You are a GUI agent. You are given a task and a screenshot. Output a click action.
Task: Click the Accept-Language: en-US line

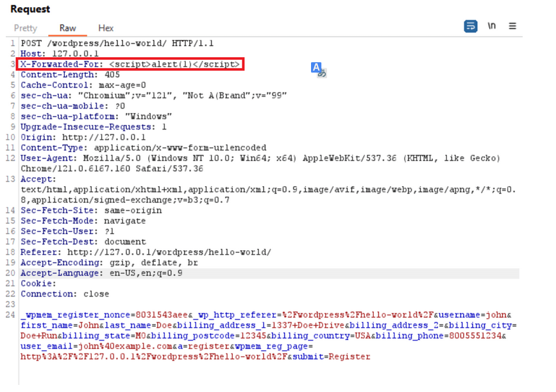(x=101, y=273)
